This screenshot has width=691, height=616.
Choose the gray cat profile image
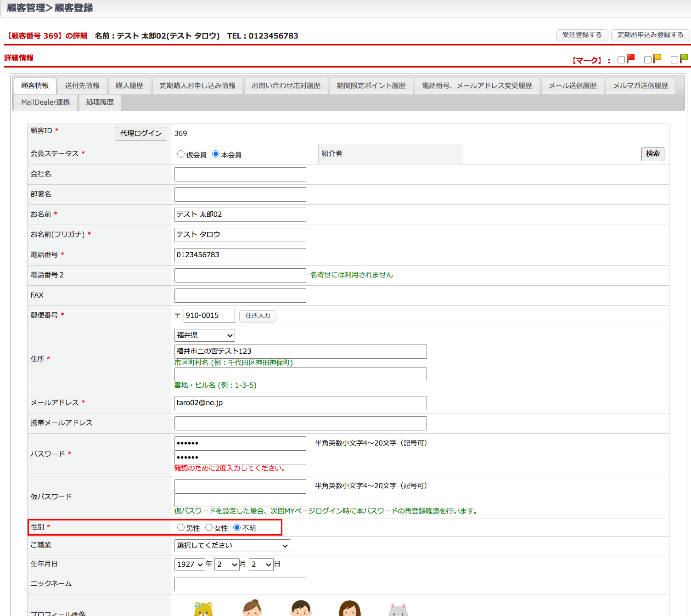pos(398,609)
